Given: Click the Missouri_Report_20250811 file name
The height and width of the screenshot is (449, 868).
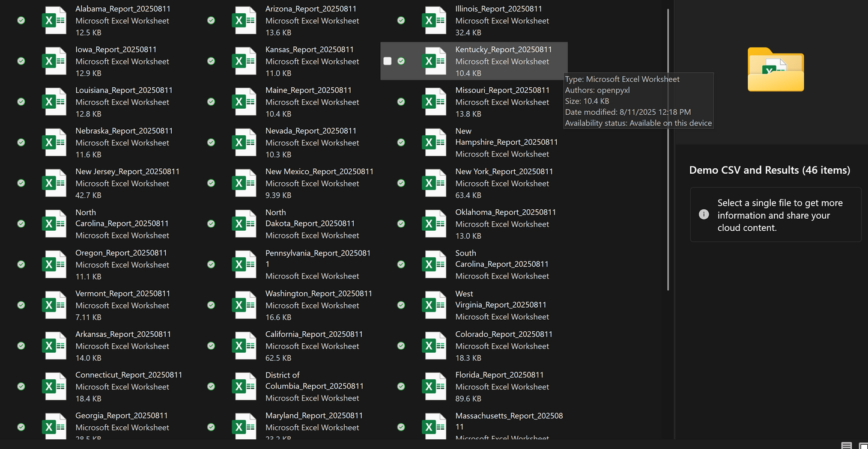Looking at the screenshot, I should click(502, 90).
